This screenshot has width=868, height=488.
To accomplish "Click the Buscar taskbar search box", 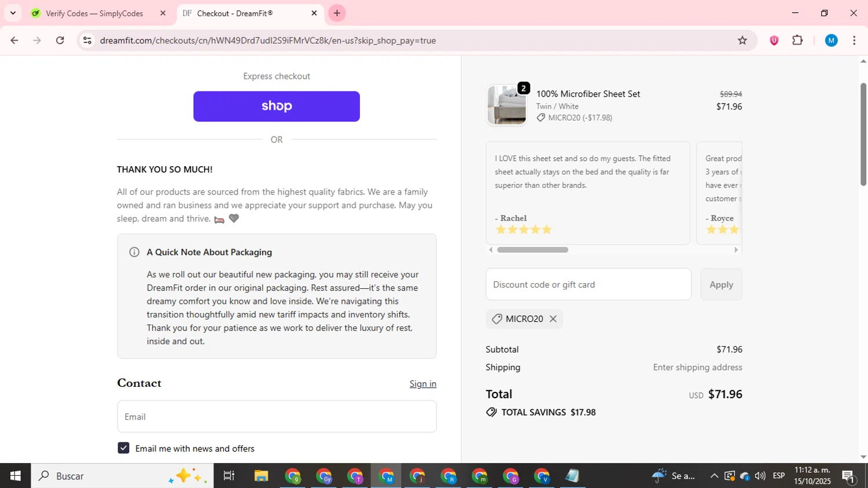I will tap(122, 476).
